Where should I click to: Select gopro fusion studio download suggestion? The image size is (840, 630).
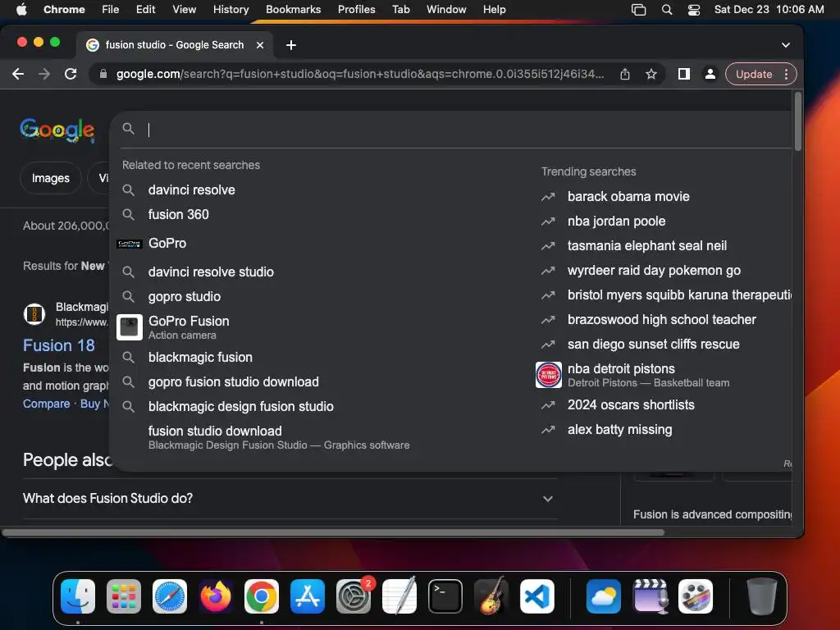pos(233,382)
